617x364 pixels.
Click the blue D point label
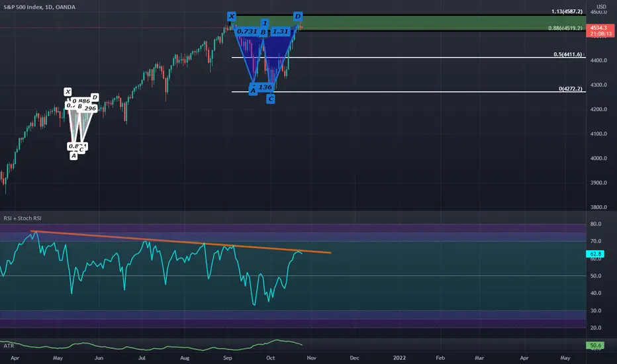[x=297, y=16]
